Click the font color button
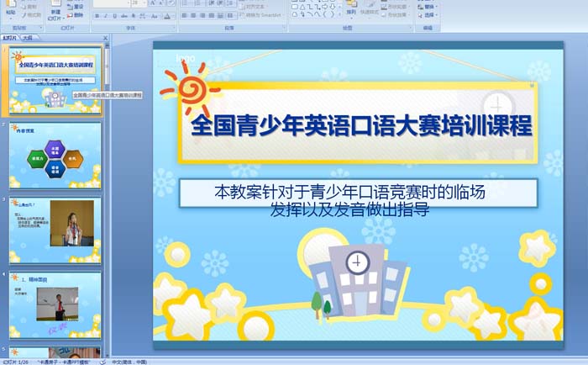This screenshot has width=588, height=365. pyautogui.click(x=167, y=16)
